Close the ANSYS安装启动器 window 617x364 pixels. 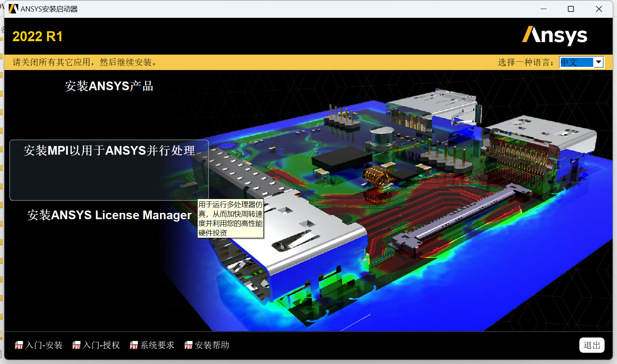[599, 9]
